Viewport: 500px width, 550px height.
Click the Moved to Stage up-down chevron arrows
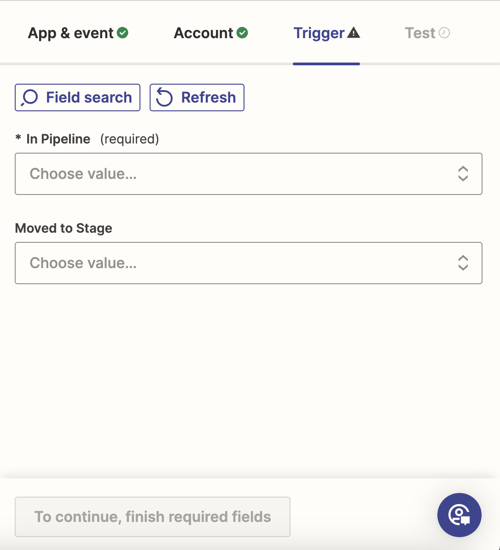click(463, 263)
